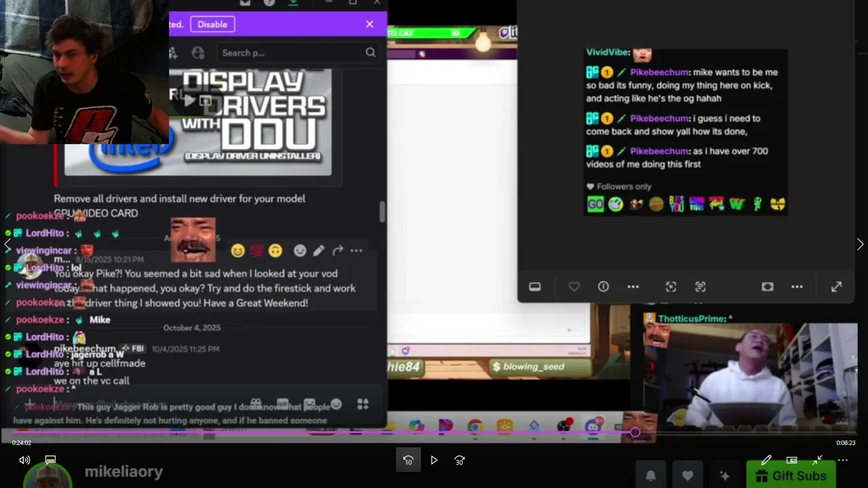Go to the next media item
868x488 pixels.
(x=860, y=245)
